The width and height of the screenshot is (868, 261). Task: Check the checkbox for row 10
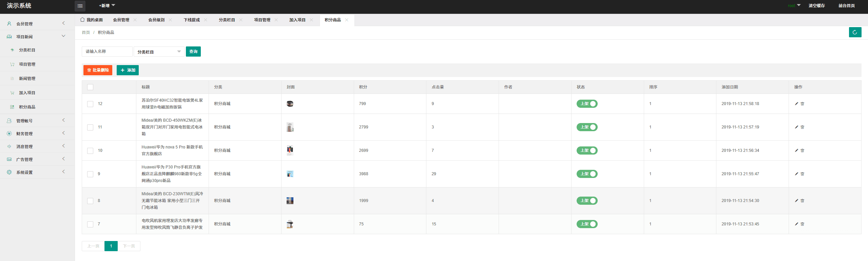[x=90, y=151]
